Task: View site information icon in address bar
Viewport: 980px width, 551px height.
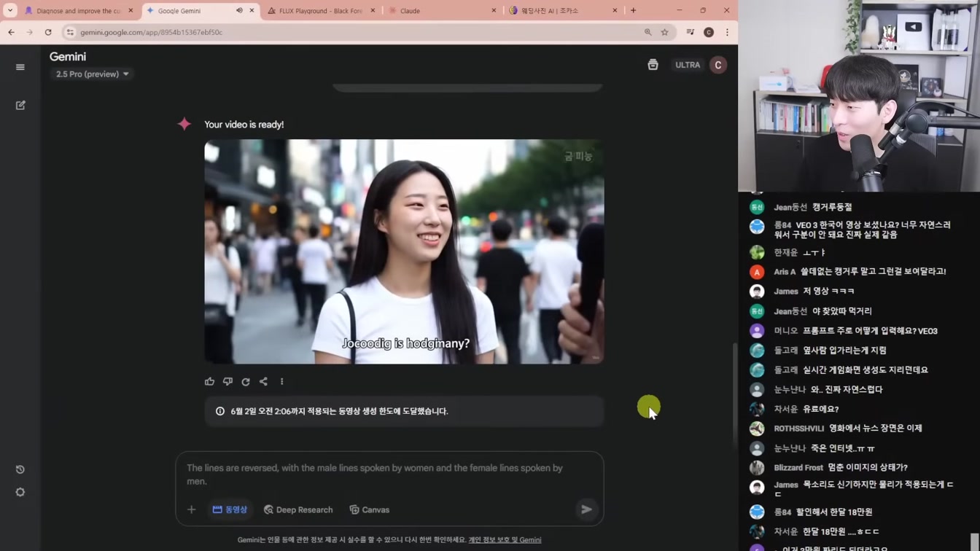Action: [x=70, y=32]
